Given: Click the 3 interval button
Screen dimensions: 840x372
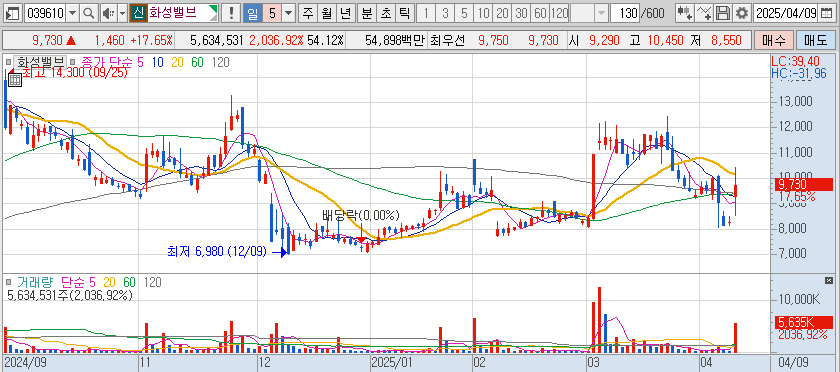Looking at the screenshot, I should [x=445, y=13].
